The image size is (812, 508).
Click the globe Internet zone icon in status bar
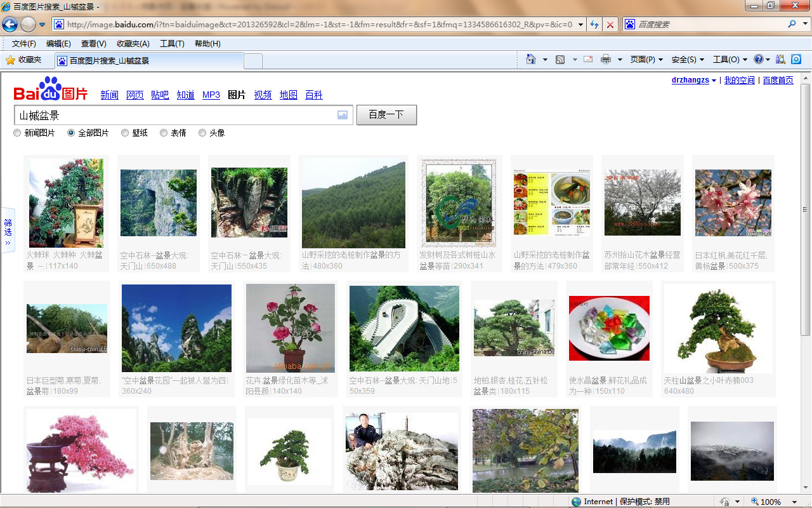576,502
